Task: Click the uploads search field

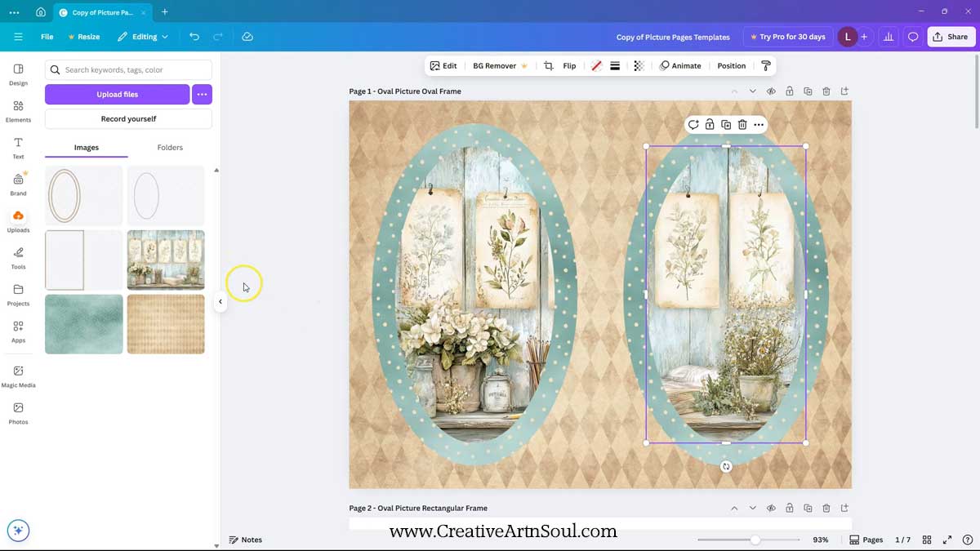Action: [128, 70]
